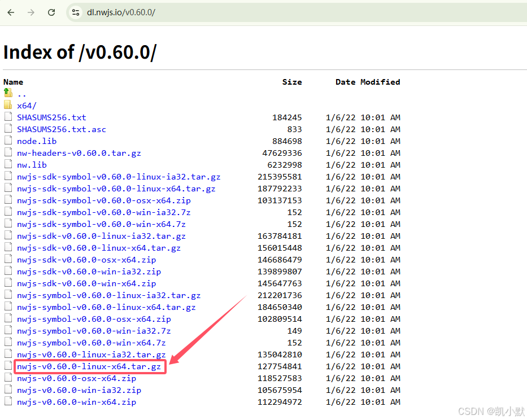Click file icon beside nwjs-sdk-symbol-v0.60.0-osx-x64.zip

8,200
